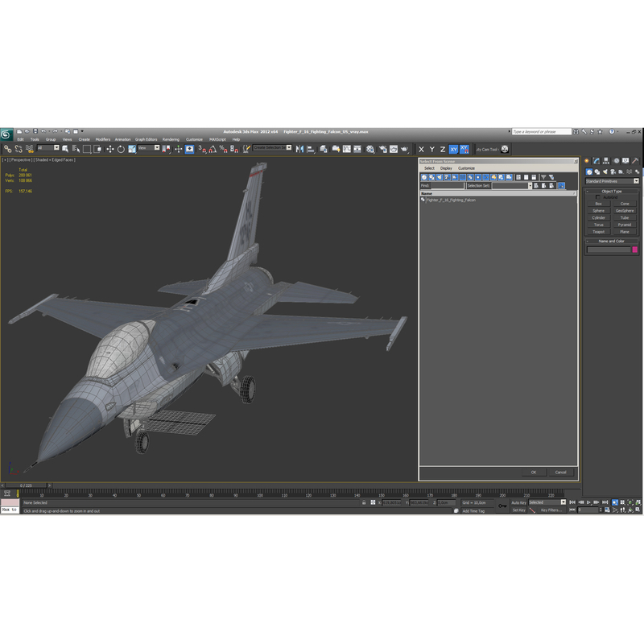644x644 pixels.
Task: Click the Zoom Extents All icon
Action: click(x=638, y=501)
